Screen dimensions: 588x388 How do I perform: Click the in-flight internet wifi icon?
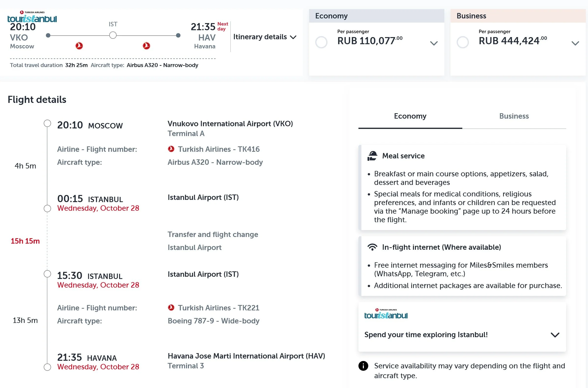tap(372, 247)
